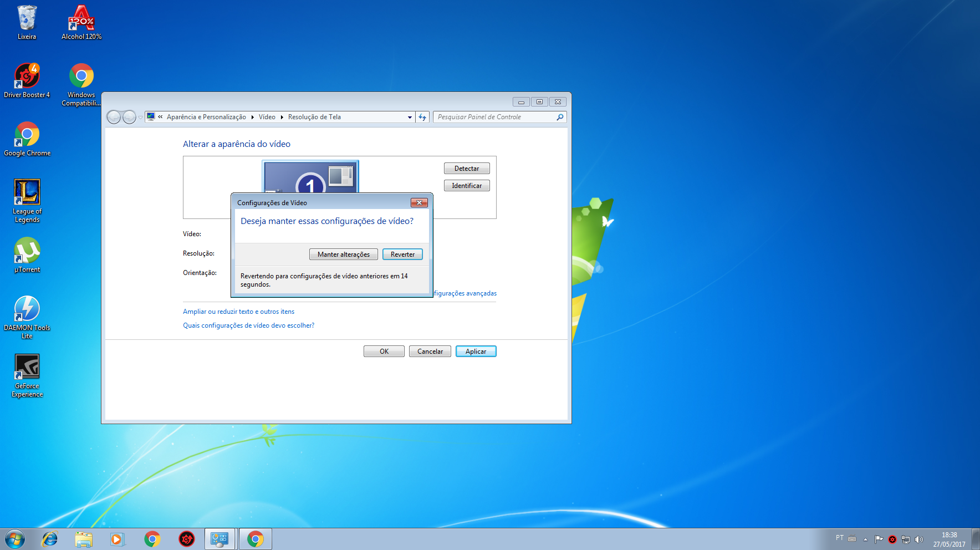Viewport: 980px width, 550px height.
Task: Open touch keyboard tray icon
Action: click(x=852, y=538)
